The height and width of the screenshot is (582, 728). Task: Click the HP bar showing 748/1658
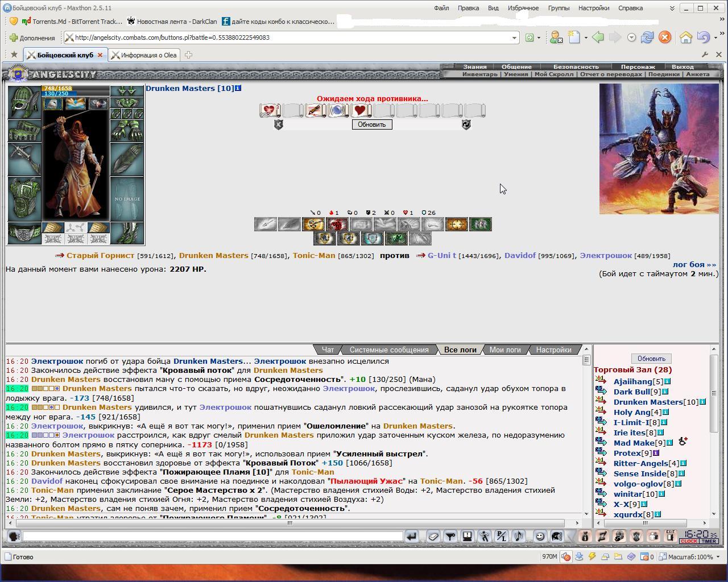[x=75, y=88]
